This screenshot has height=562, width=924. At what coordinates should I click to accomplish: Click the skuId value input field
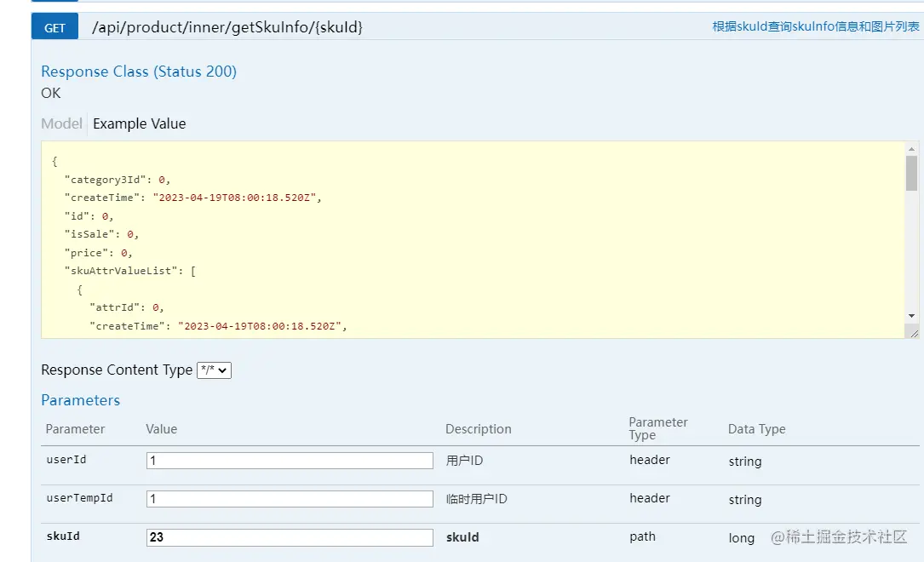tap(290, 537)
